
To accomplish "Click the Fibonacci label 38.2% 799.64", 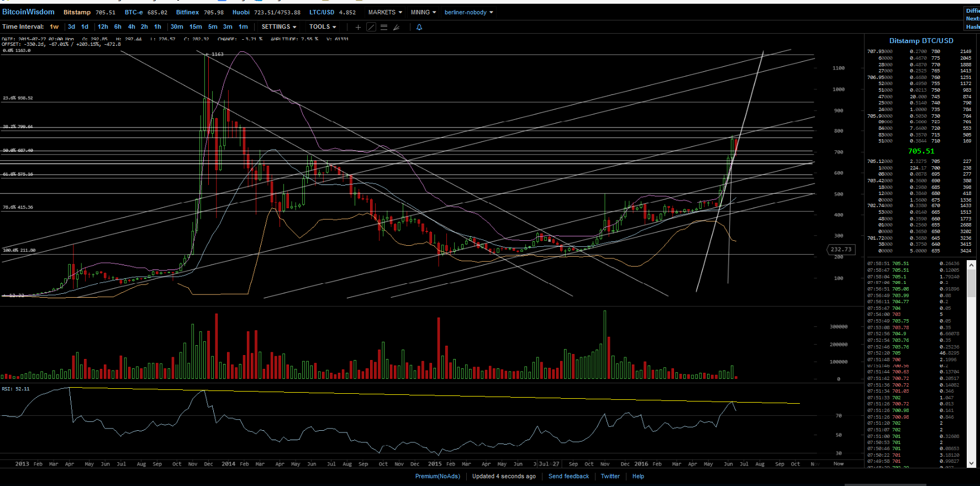I will point(18,126).
